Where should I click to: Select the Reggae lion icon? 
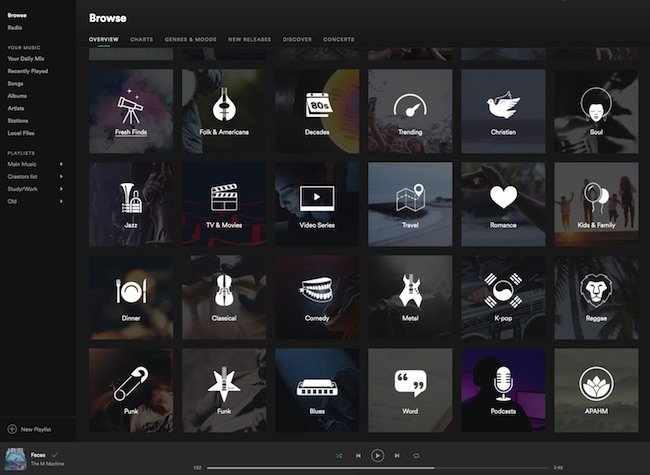pos(596,291)
